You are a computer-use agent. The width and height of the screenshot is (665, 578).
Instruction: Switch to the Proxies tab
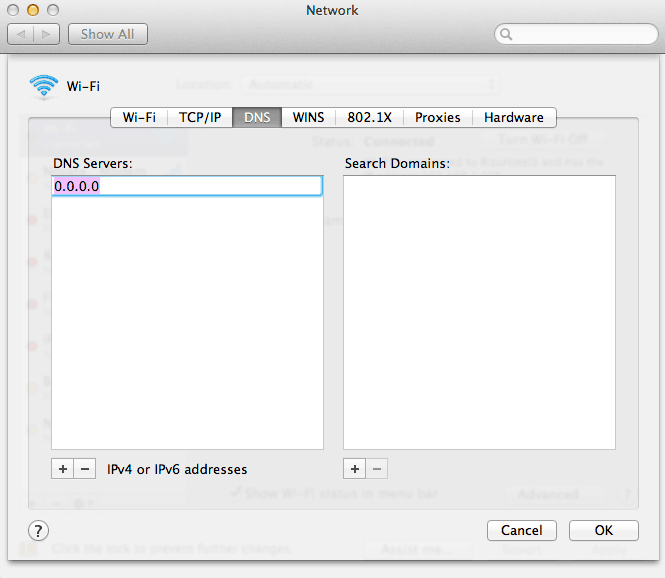click(x=438, y=117)
